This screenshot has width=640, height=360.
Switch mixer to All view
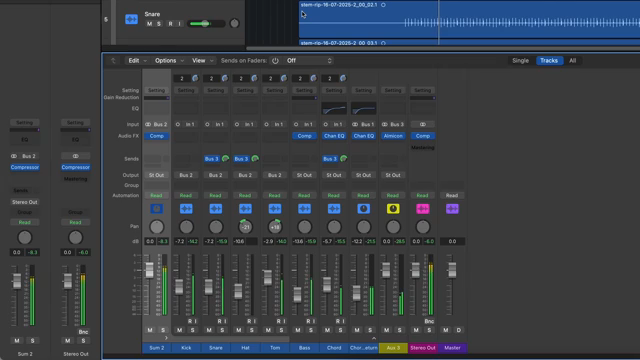[x=573, y=60]
